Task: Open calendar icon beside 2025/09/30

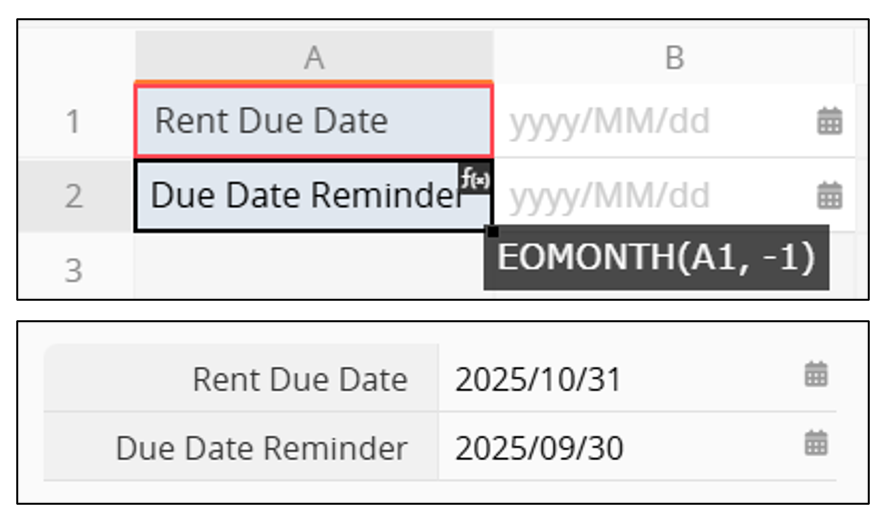Action: (816, 443)
